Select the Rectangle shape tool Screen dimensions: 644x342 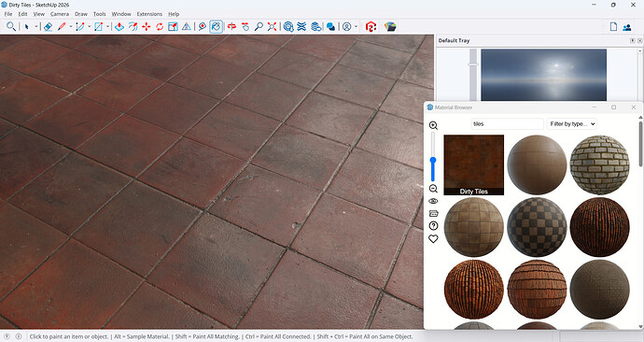tap(99, 27)
